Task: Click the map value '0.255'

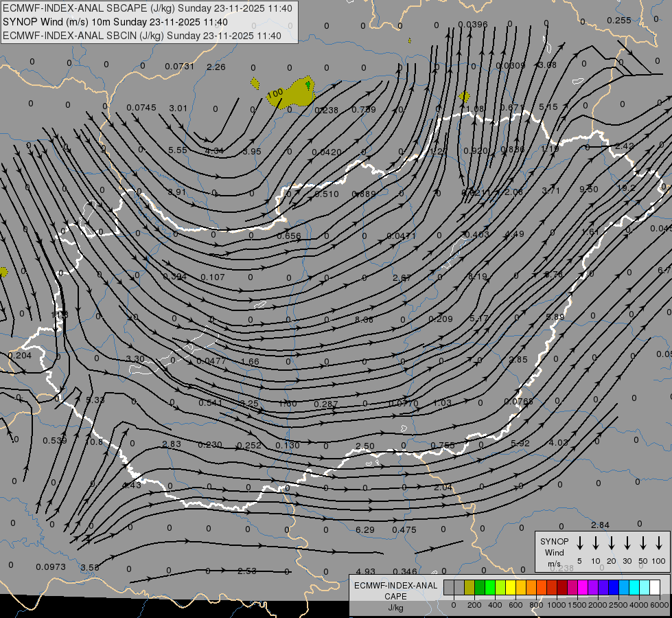Action: click(x=619, y=20)
